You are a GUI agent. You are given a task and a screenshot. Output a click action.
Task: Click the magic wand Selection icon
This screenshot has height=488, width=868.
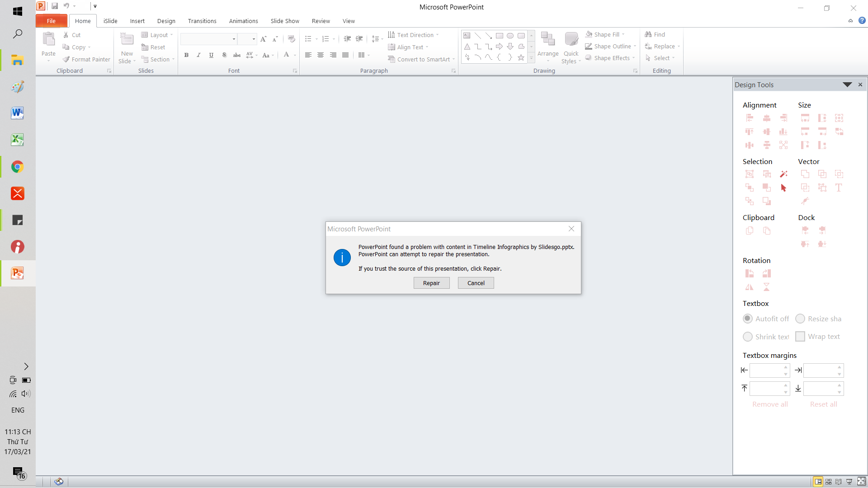(783, 174)
